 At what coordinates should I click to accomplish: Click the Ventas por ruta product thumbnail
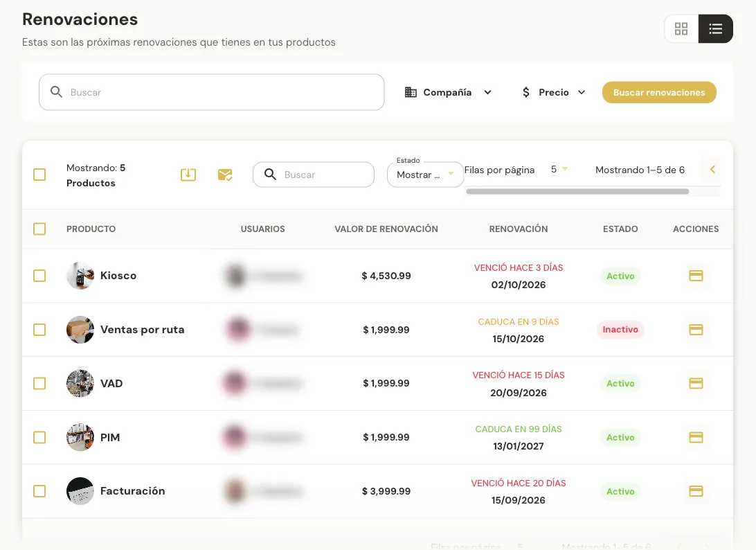coord(80,330)
